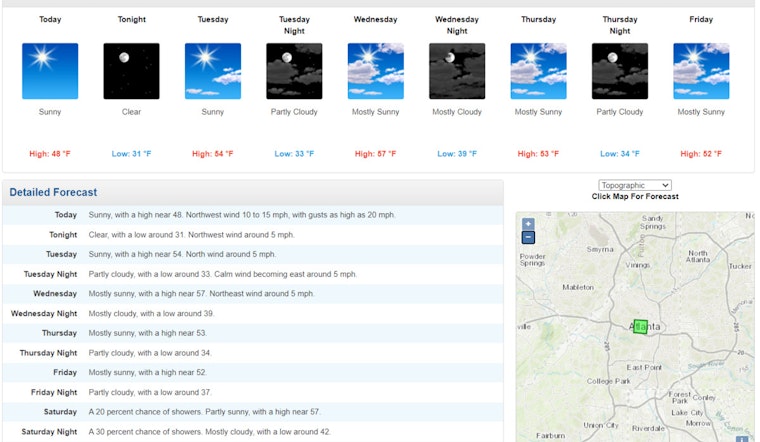Click the Thursday Night partly cloudy icon

620,71
